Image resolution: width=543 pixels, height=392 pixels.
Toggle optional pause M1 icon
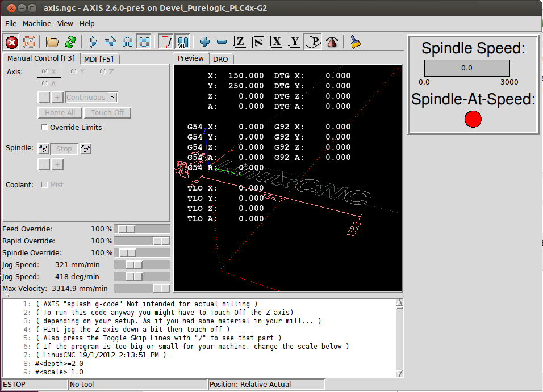[183, 42]
